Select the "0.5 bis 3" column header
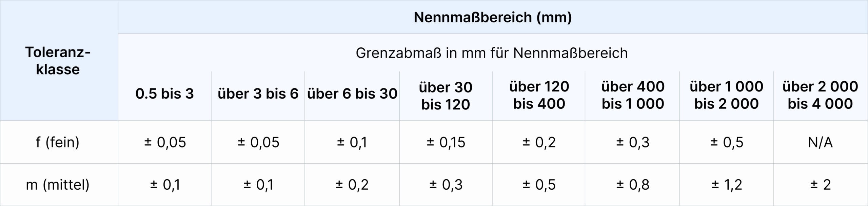The height and width of the screenshot is (206, 868). click(x=164, y=94)
